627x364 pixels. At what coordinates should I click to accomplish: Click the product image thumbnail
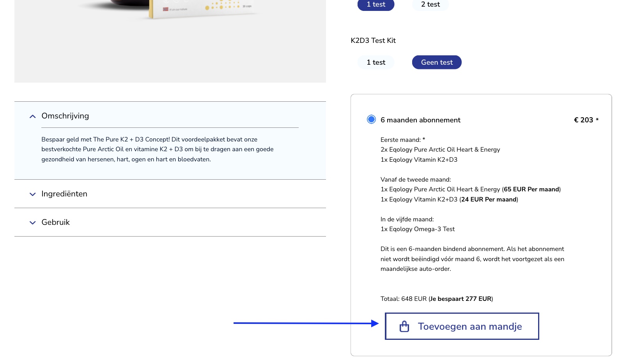[170, 41]
